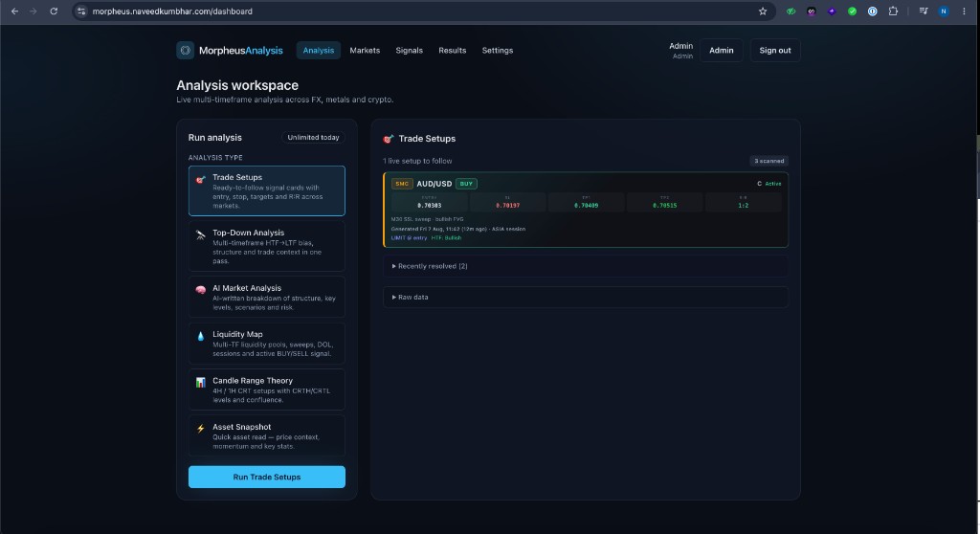
Task: Select Asset Snapshot analysis type
Action: 267,435
